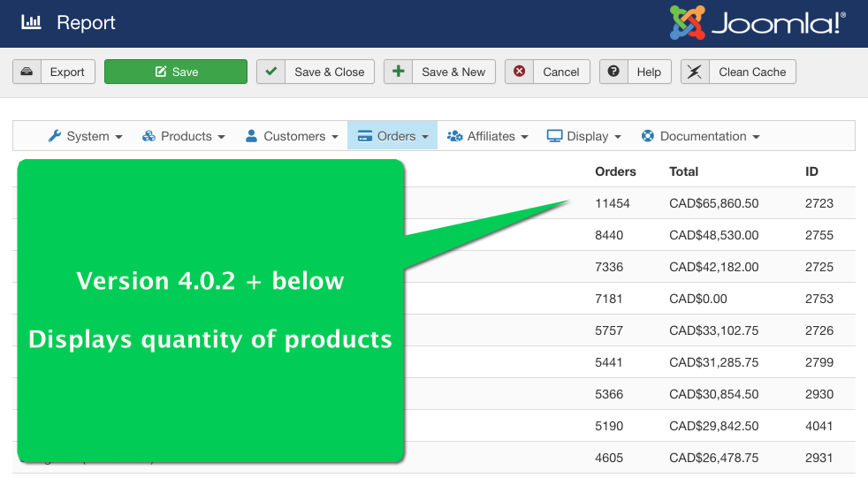868x478 pixels.
Task: Select ID 2931
Action: 819,458
